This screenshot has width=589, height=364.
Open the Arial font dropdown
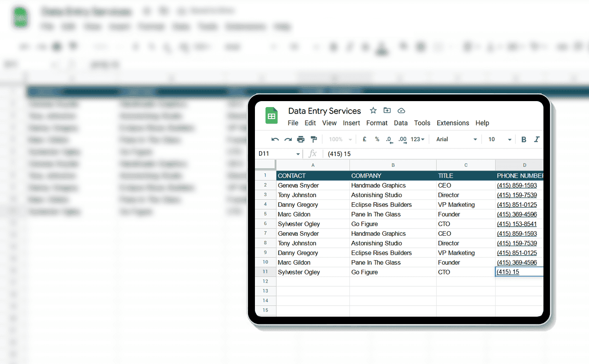click(x=456, y=139)
